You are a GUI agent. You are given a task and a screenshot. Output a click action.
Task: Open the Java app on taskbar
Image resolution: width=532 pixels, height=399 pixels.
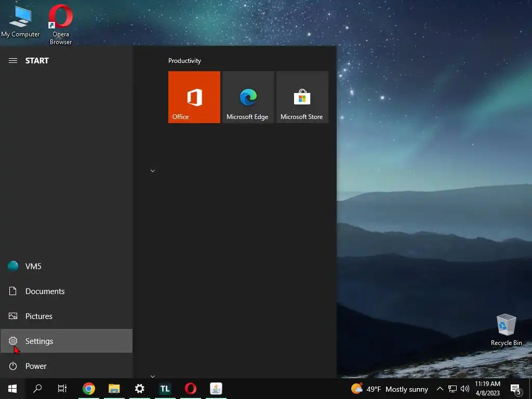point(216,389)
